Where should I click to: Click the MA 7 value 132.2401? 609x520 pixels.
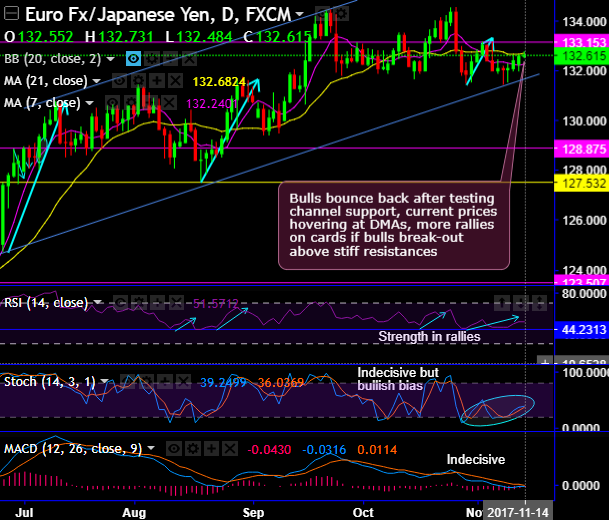(x=212, y=104)
